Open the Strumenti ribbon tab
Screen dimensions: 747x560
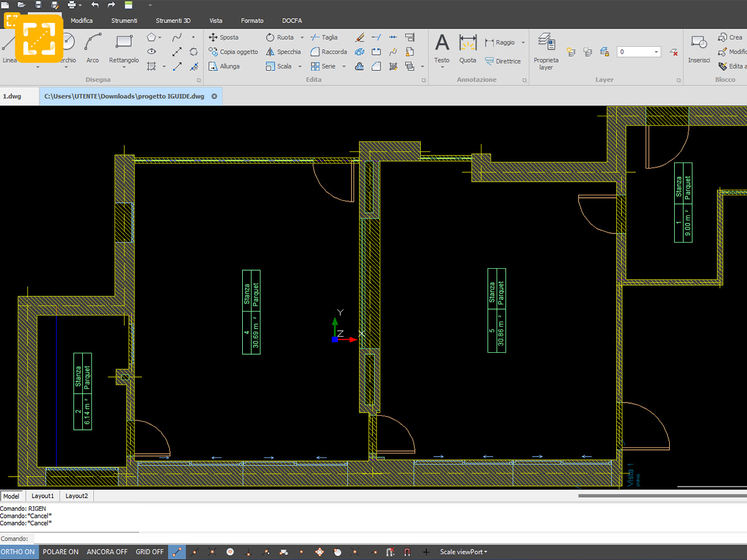[x=125, y=21]
